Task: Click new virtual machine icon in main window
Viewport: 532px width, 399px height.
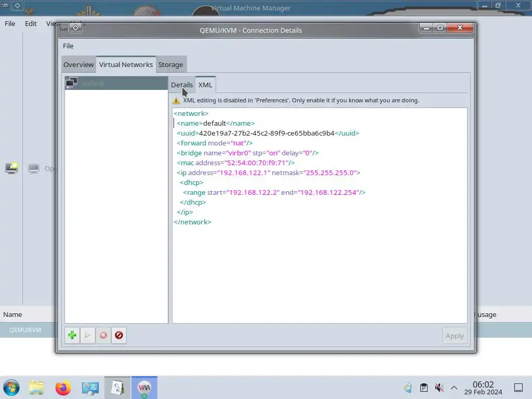Action: 11,168
